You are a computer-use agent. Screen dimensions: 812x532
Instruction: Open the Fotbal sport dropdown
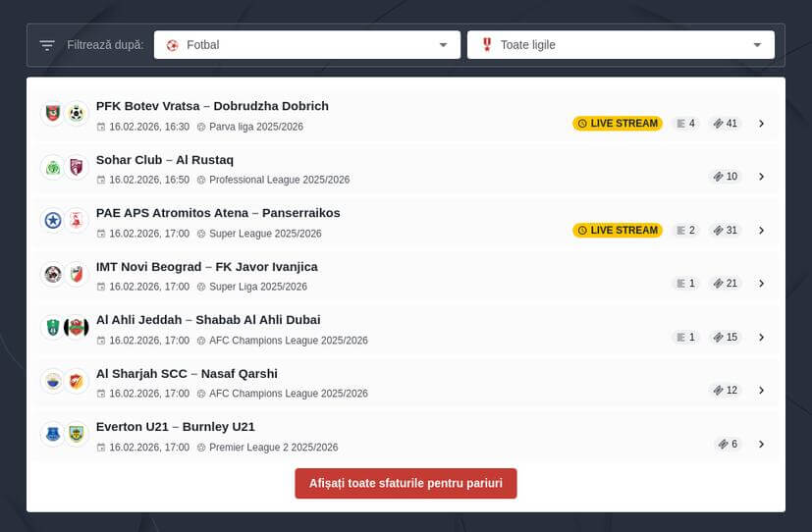[306, 45]
